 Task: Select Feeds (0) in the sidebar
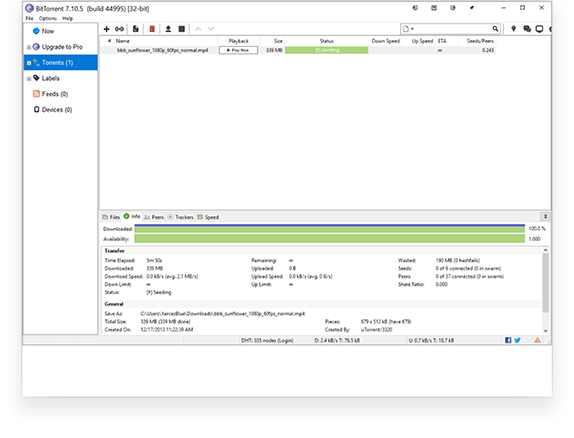pyautogui.click(x=51, y=94)
